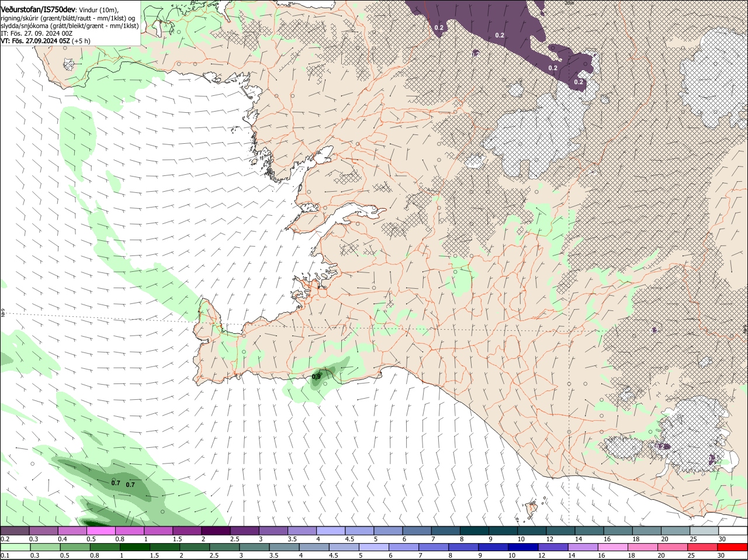Select the 10 deep blue swatch in lower legend
Image resolution: width=748 pixels, height=560 pixels.
point(523,547)
